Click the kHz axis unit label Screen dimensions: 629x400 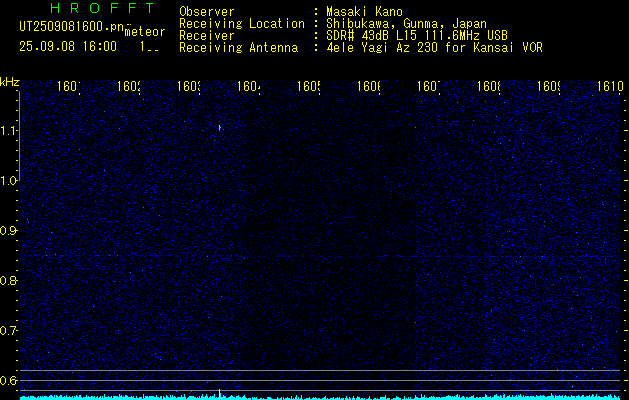coord(10,82)
